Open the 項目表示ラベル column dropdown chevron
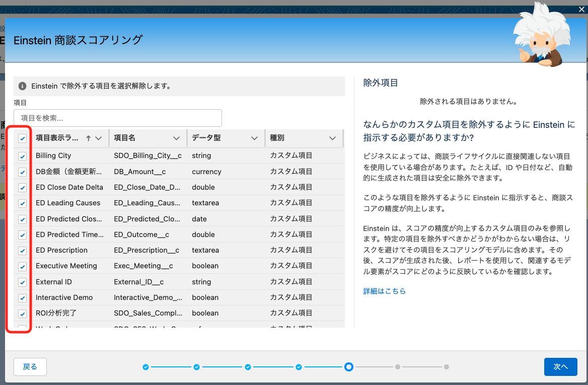 [x=99, y=138]
